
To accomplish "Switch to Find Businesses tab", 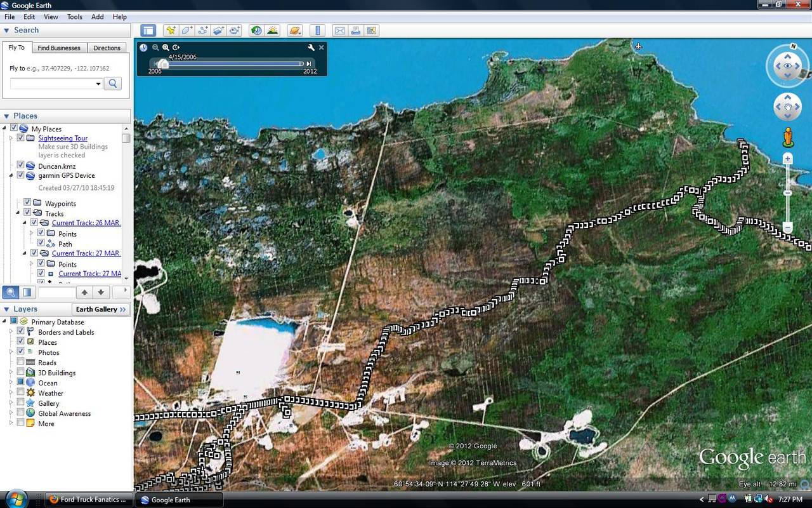I will tap(59, 48).
